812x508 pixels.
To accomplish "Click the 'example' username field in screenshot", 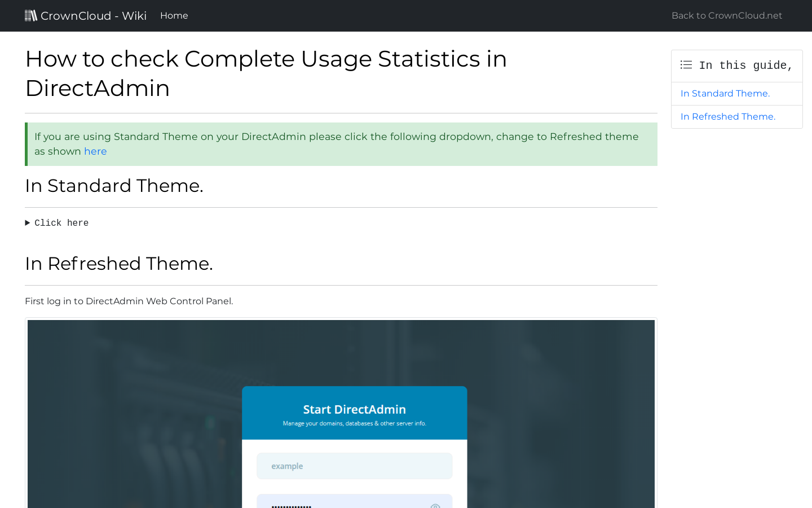I will (354, 466).
